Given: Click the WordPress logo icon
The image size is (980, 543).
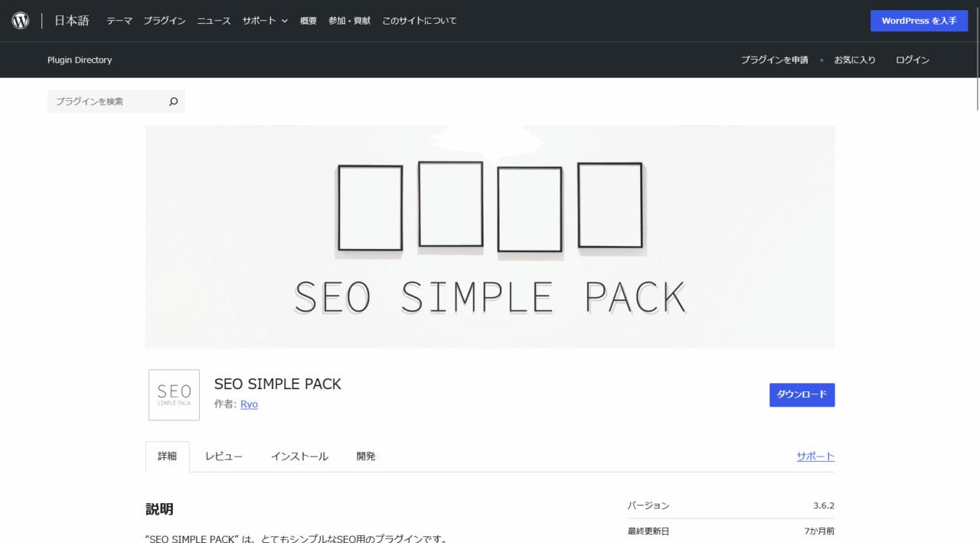Looking at the screenshot, I should (21, 21).
